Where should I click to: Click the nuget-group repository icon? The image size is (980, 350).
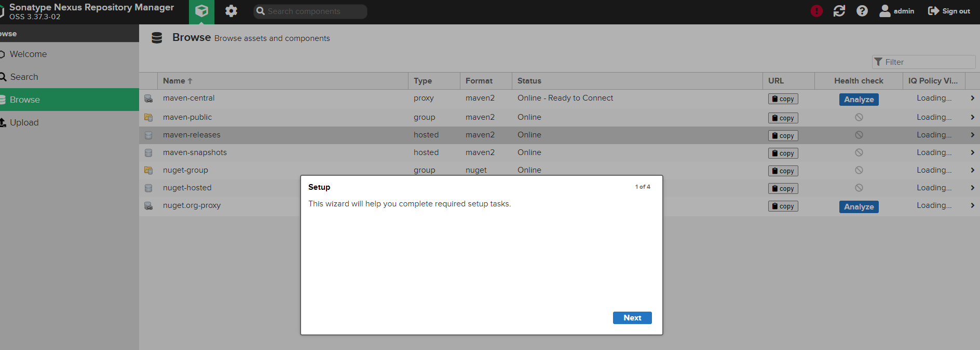coord(148,170)
